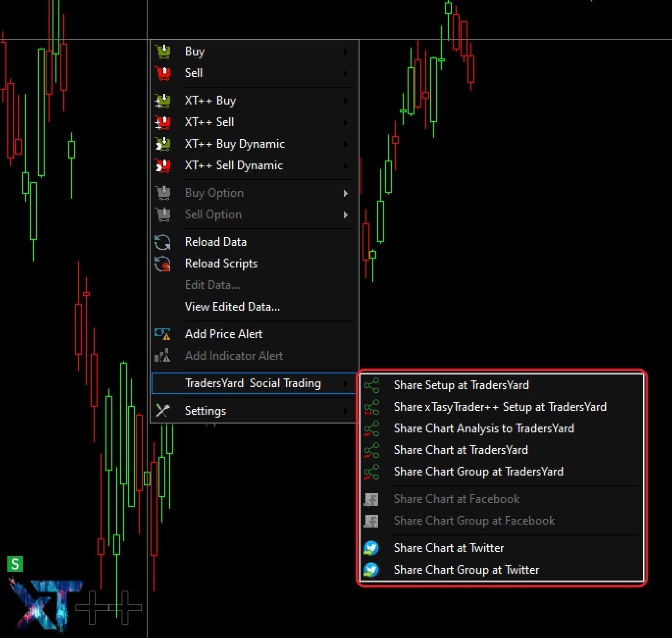This screenshot has width=672, height=638.
Task: Select Share Chart Analysis to TradersYard
Action: [x=502, y=428]
